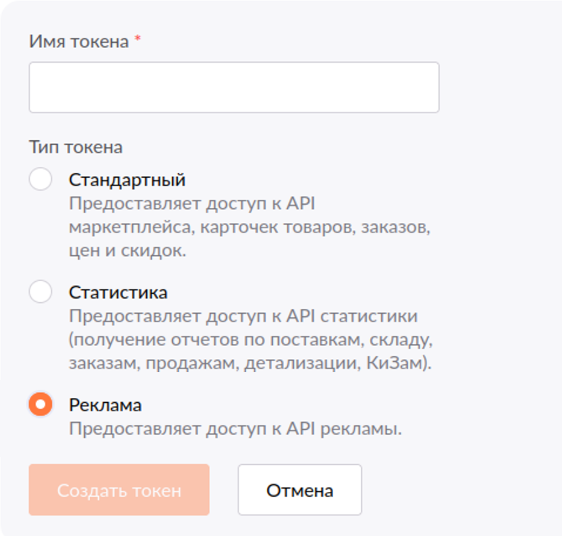Image resolution: width=562 pixels, height=536 pixels.
Task: Click the Стандартный option title text
Action: 127,180
